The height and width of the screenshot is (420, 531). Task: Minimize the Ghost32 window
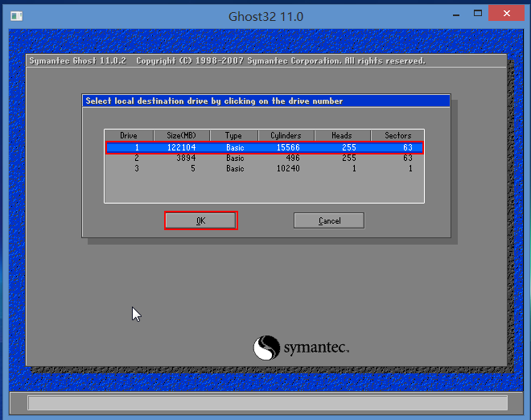(x=456, y=14)
